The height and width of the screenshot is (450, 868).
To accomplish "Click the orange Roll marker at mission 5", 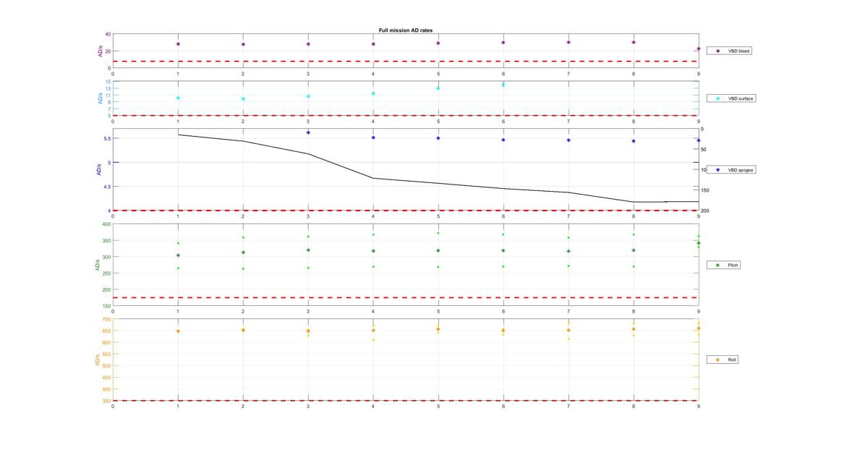I will click(x=438, y=329).
